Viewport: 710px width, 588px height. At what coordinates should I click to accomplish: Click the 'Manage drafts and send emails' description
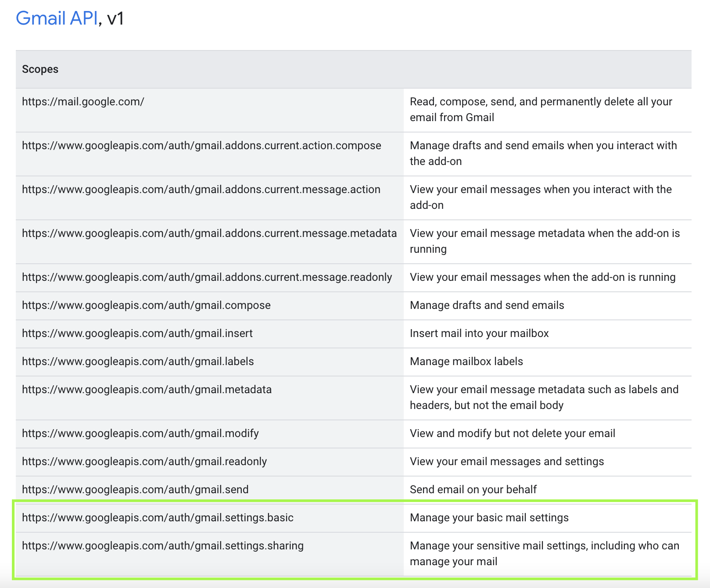click(487, 305)
